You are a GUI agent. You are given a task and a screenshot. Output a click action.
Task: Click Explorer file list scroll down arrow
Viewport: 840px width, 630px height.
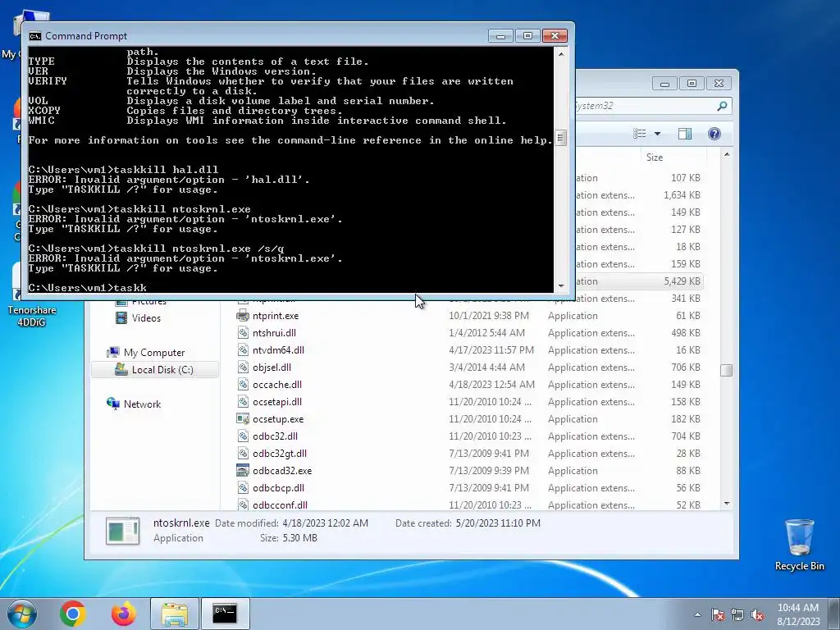[727, 504]
